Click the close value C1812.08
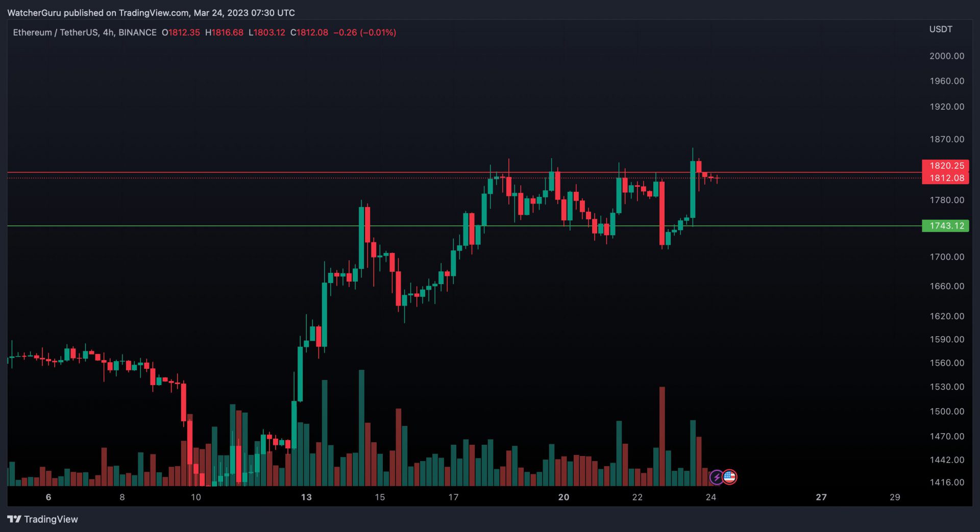Image resolution: width=980 pixels, height=532 pixels. tap(309, 33)
